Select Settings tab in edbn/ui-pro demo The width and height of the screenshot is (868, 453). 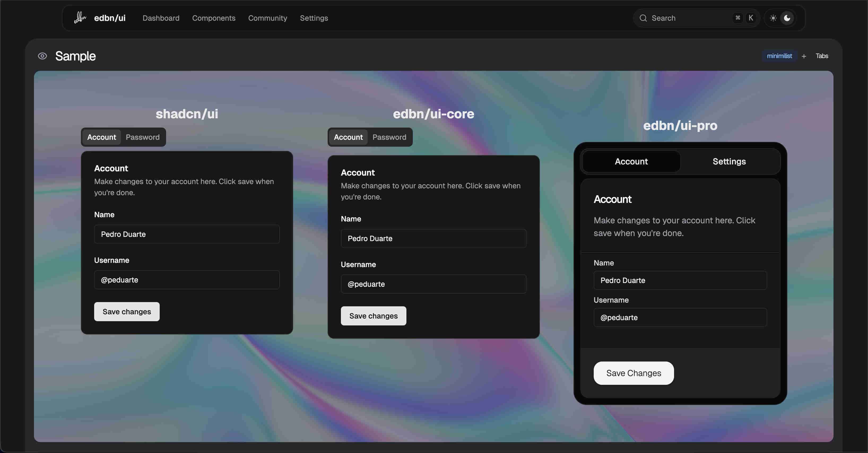(729, 161)
